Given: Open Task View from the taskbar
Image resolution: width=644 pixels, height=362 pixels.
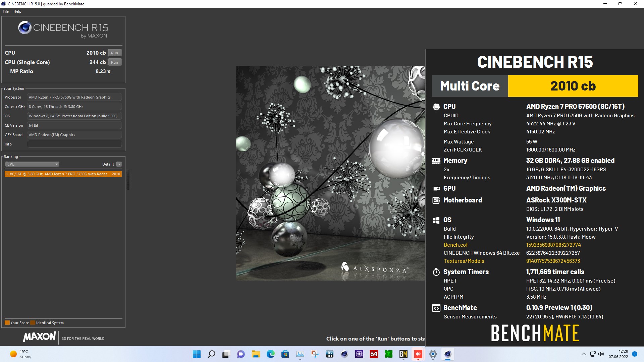Looking at the screenshot, I should pos(226,354).
